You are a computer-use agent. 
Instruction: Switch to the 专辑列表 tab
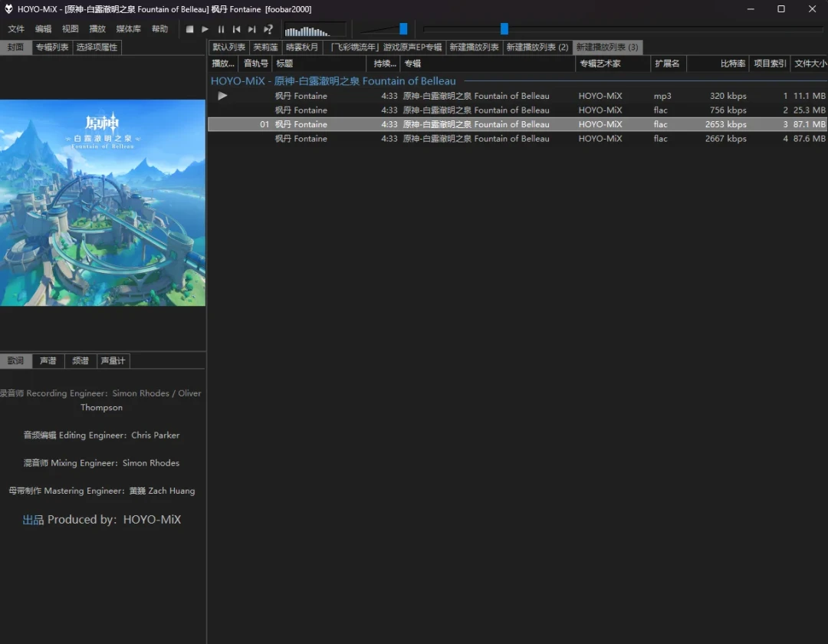pyautogui.click(x=52, y=48)
